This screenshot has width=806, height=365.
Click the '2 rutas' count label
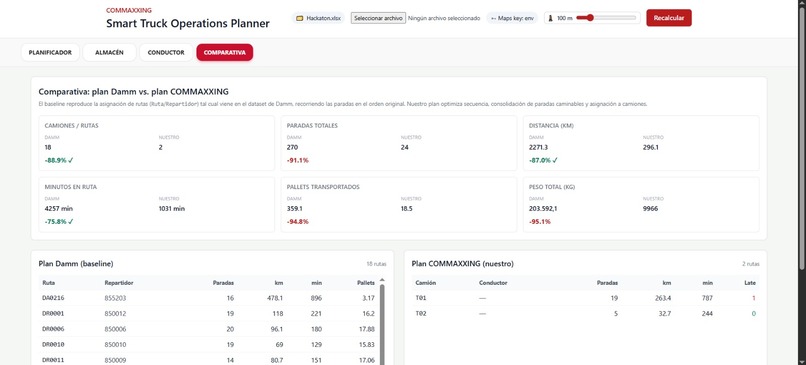[750, 264]
